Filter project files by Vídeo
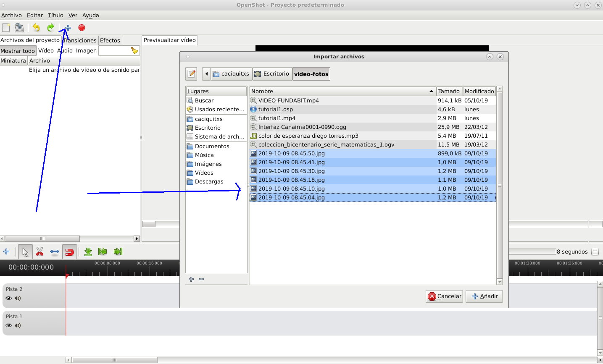 pyautogui.click(x=46, y=51)
